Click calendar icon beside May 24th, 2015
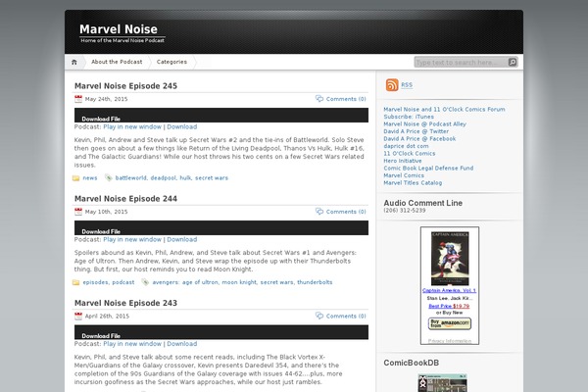Image resolution: width=588 pixels, height=392 pixels. [78, 99]
